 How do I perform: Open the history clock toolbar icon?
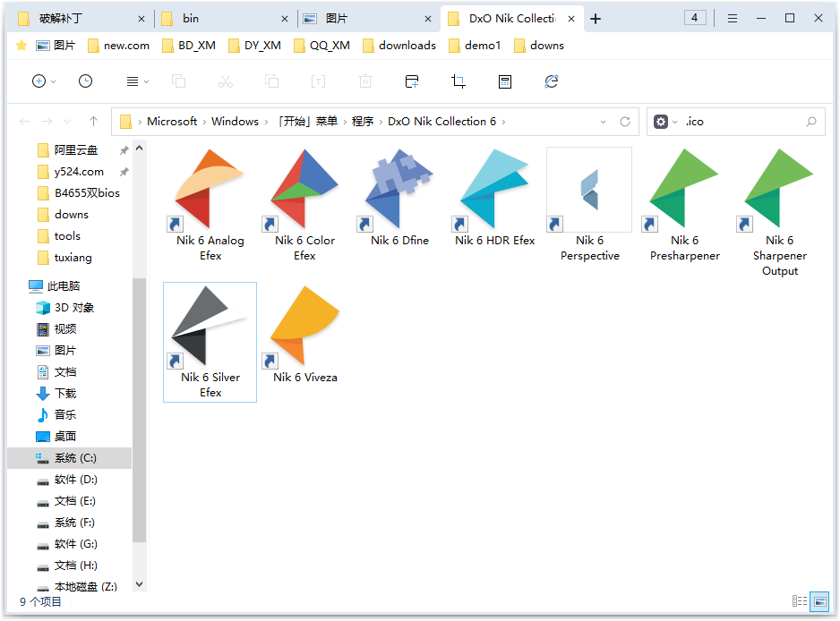point(85,81)
